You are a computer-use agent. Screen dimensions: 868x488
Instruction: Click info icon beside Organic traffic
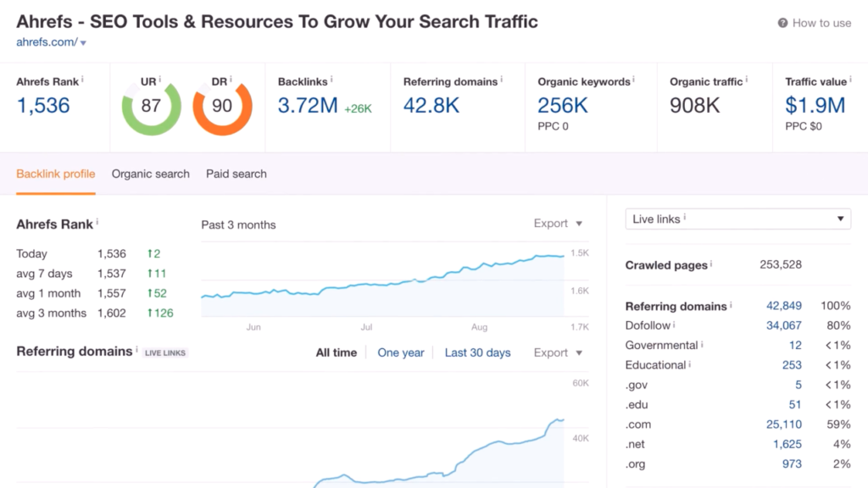pos(746,80)
